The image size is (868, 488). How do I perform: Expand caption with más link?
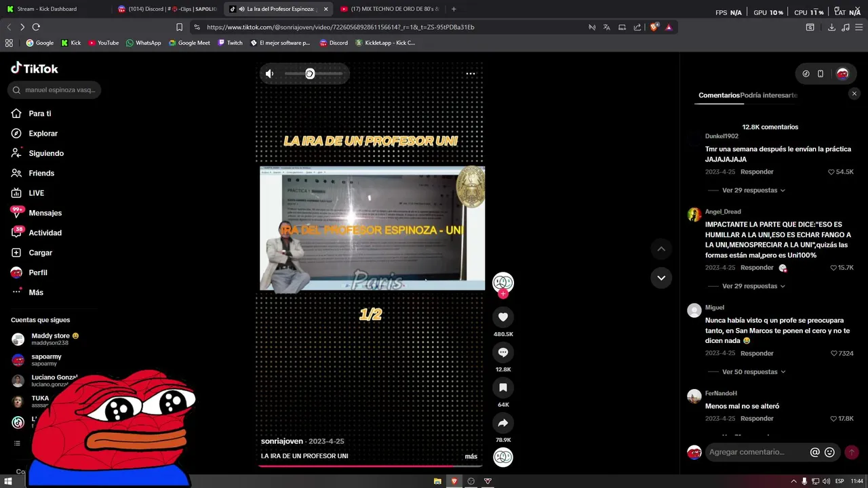click(471, 456)
